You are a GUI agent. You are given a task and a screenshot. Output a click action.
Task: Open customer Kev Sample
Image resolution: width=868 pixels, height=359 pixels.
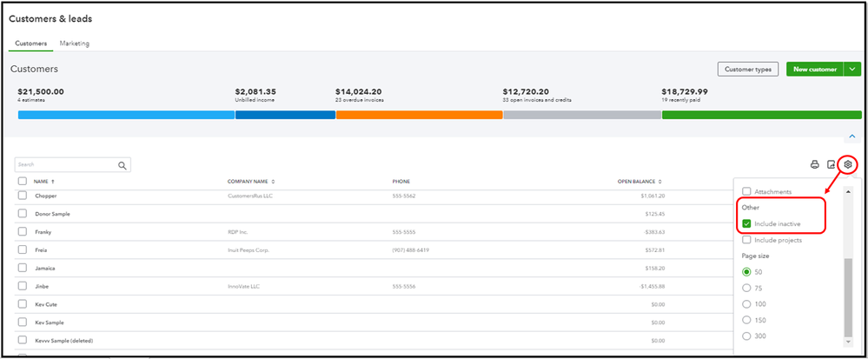pos(50,322)
